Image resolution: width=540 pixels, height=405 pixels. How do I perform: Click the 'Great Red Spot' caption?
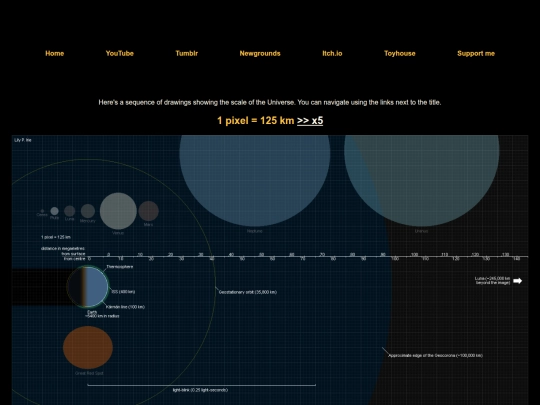click(89, 373)
